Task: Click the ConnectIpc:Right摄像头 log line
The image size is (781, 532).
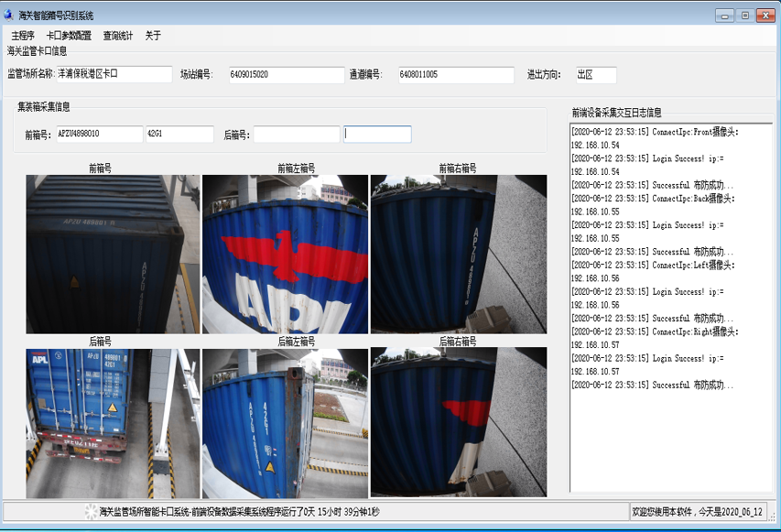Action: click(655, 331)
